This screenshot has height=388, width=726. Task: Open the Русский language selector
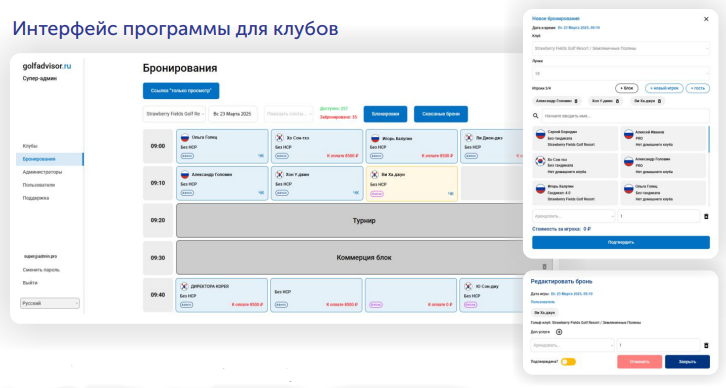50,303
